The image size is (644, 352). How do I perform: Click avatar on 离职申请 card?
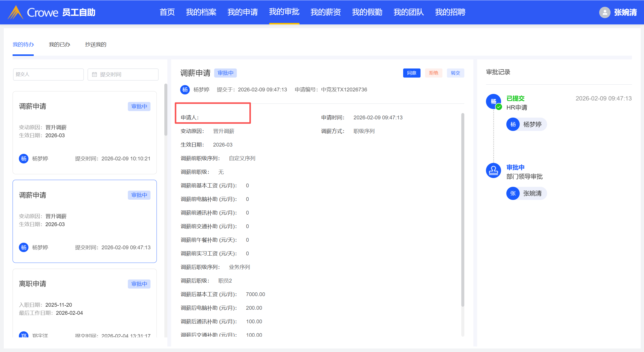click(x=24, y=335)
